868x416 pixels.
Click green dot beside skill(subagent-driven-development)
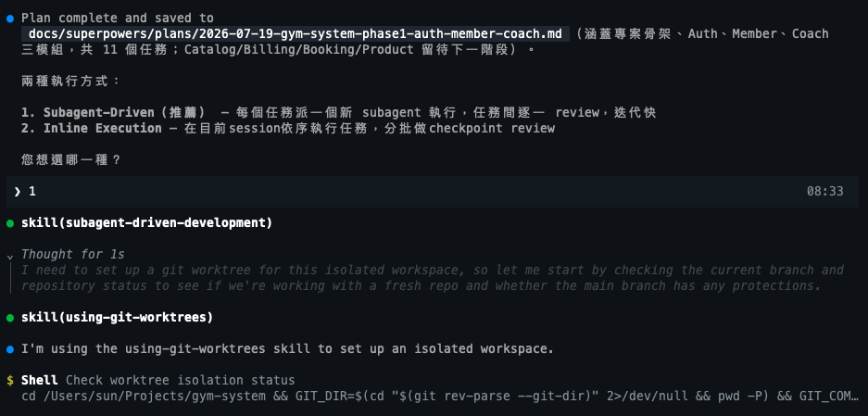tap(10, 223)
